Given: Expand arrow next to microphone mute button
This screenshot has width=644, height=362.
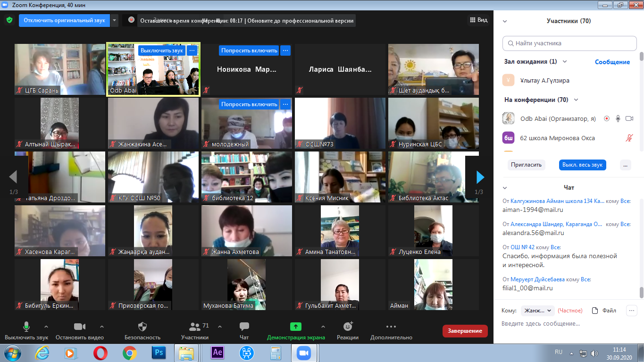Looking at the screenshot, I should point(46,327).
